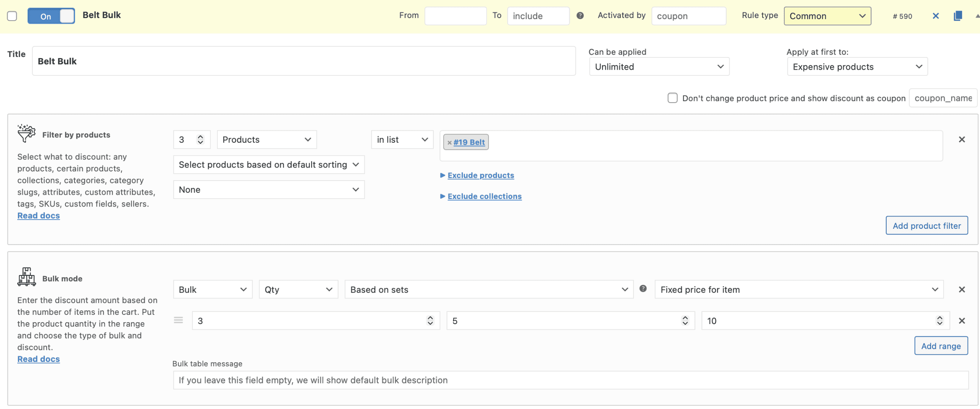This screenshot has height=409, width=980.
Task: Click the Add product filter button
Action: 926,225
